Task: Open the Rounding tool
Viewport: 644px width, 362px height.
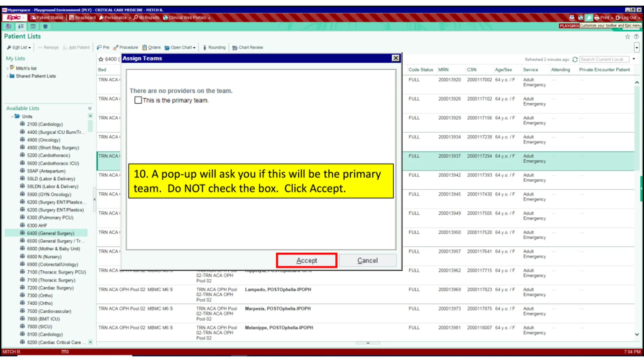Action: [x=214, y=48]
